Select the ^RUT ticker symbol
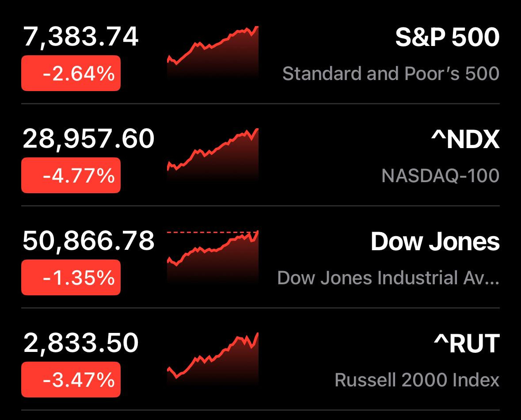The width and height of the screenshot is (521, 420). (x=467, y=343)
